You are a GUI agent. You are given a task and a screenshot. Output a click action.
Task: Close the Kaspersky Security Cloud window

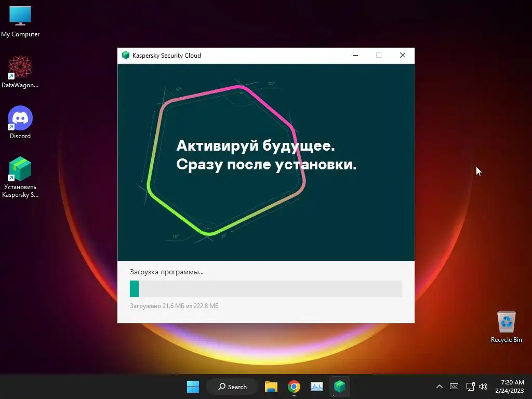pyautogui.click(x=403, y=55)
